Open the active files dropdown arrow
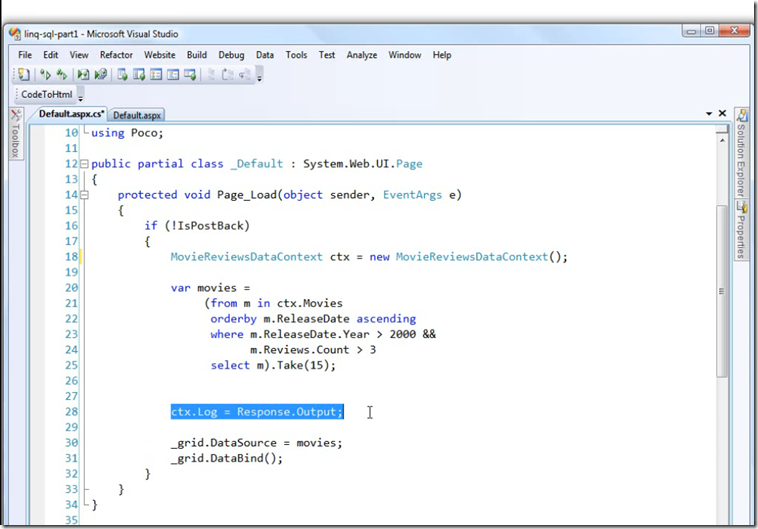Screen dimensions: 758x529 [x=709, y=114]
